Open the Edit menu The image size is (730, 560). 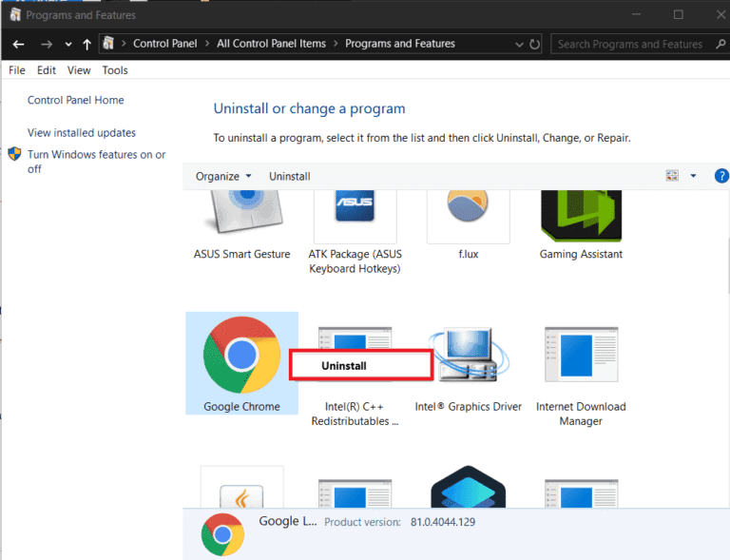(x=46, y=70)
